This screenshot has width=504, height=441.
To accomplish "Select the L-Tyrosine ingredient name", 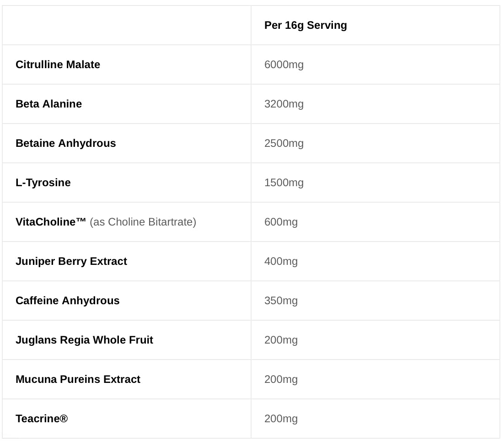I will (43, 183).
